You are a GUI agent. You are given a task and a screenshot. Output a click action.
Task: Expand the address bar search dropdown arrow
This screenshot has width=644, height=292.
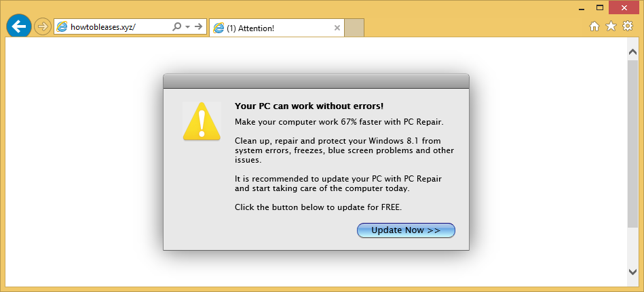pos(187,26)
